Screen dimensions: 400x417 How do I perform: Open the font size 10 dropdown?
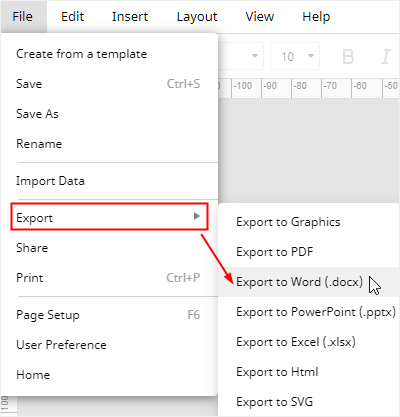point(295,56)
